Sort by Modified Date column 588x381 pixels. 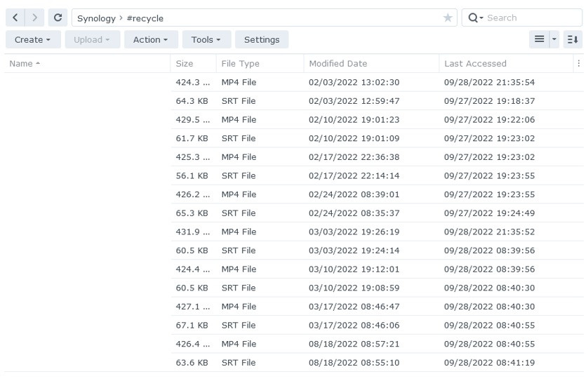[x=338, y=63]
